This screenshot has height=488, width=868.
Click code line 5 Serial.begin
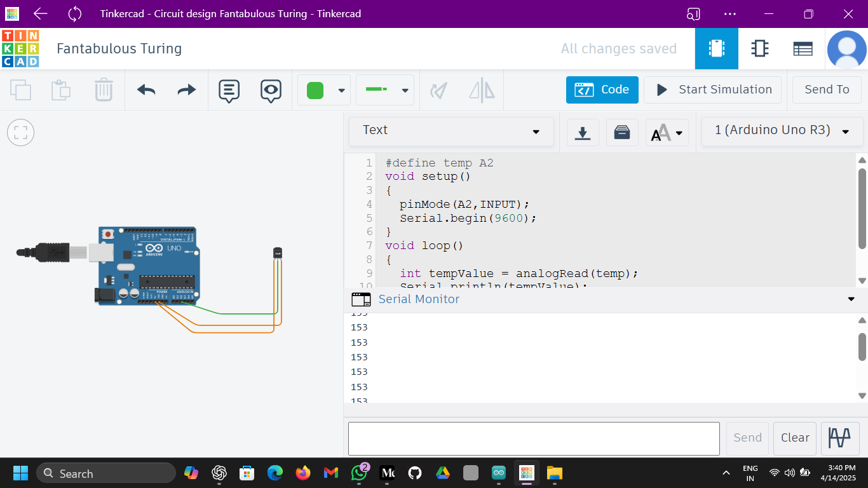tap(468, 218)
